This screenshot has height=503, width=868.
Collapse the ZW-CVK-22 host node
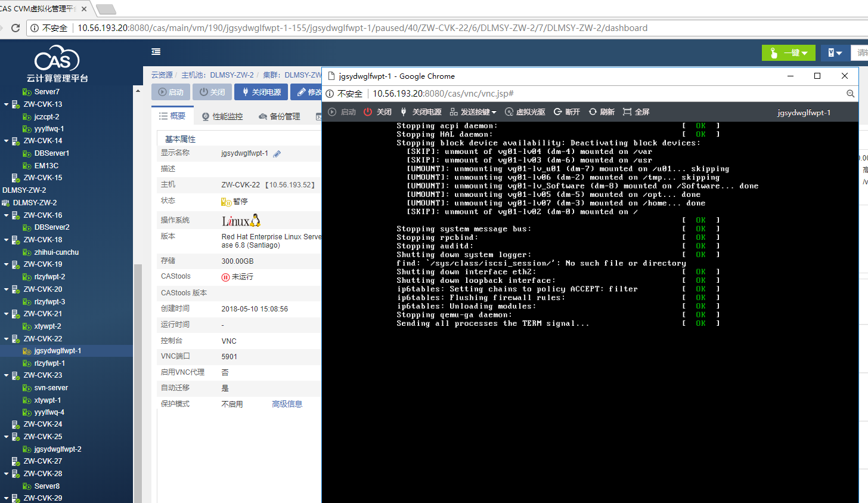click(6, 339)
